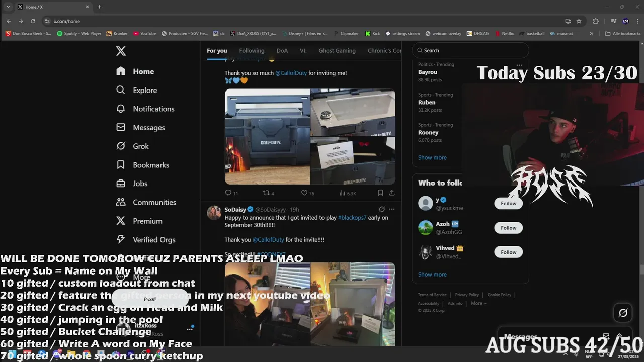The image size is (644, 362).
Task: Switch to the VI. tab
Action: coord(303,51)
